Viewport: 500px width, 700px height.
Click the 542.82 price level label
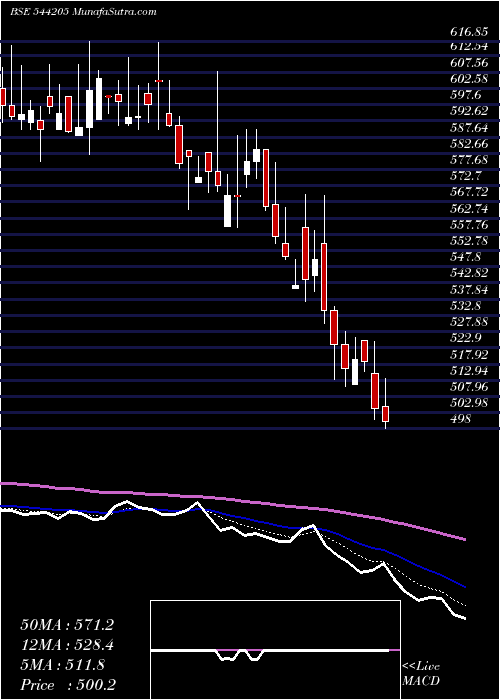click(467, 272)
